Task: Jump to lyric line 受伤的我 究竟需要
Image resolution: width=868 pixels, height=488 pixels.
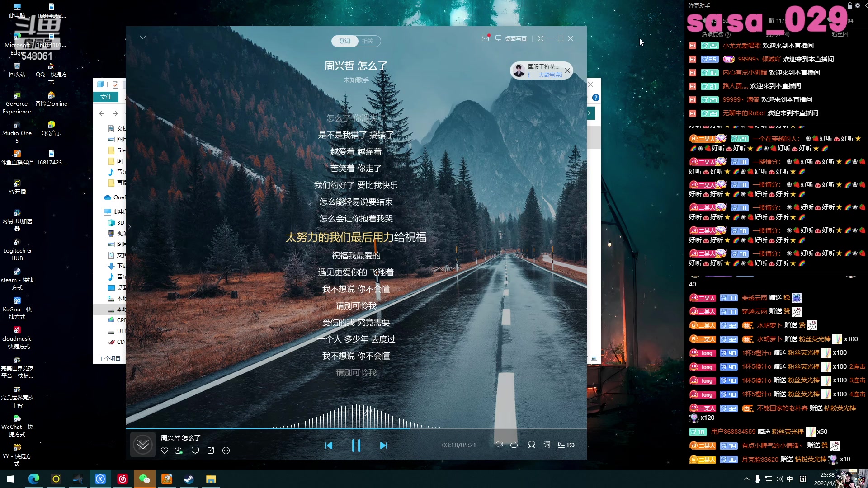Action: [x=356, y=323]
